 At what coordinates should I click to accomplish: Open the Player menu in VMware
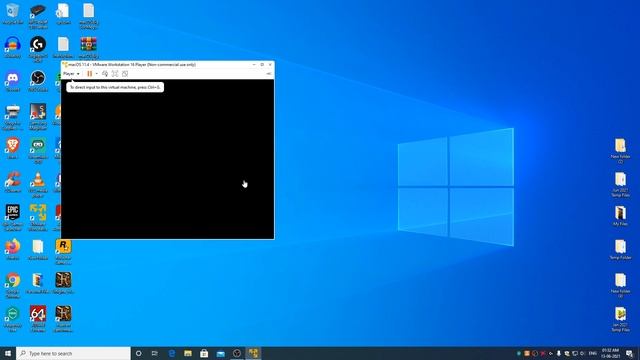pyautogui.click(x=71, y=74)
